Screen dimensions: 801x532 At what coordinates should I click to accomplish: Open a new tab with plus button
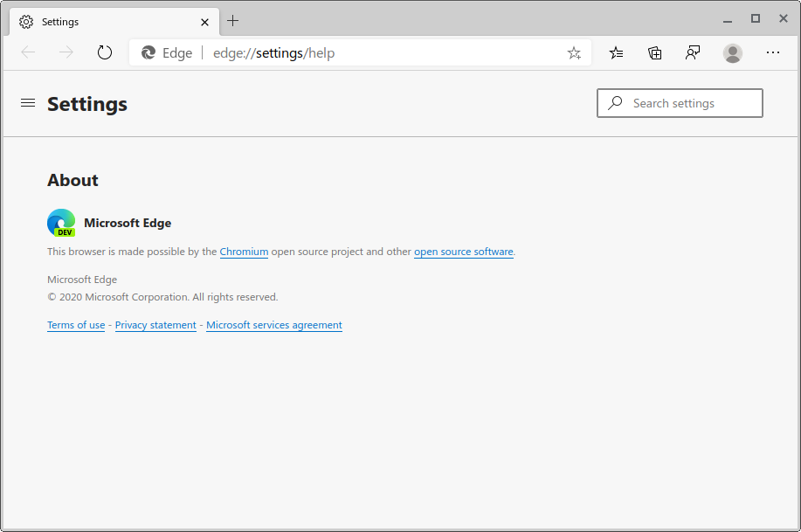point(233,21)
